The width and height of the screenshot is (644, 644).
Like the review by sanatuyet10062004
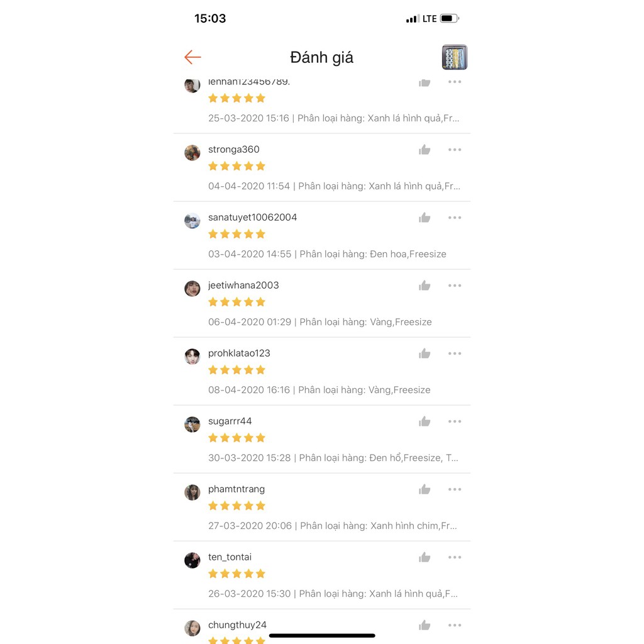[425, 218]
